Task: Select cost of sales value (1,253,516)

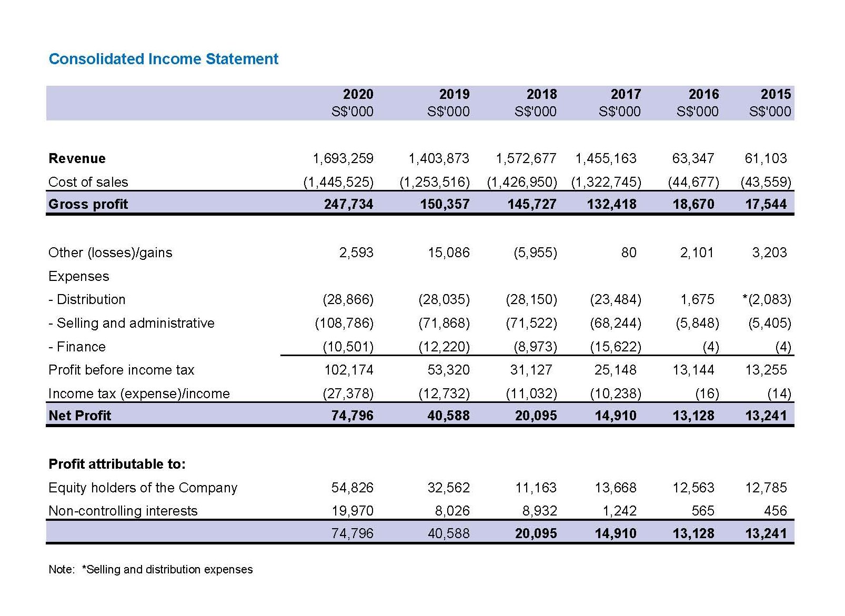Action: point(435,182)
